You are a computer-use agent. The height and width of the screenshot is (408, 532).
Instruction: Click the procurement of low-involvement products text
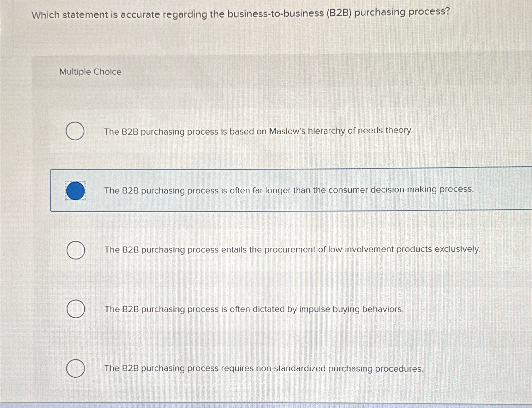pyautogui.click(x=292, y=249)
